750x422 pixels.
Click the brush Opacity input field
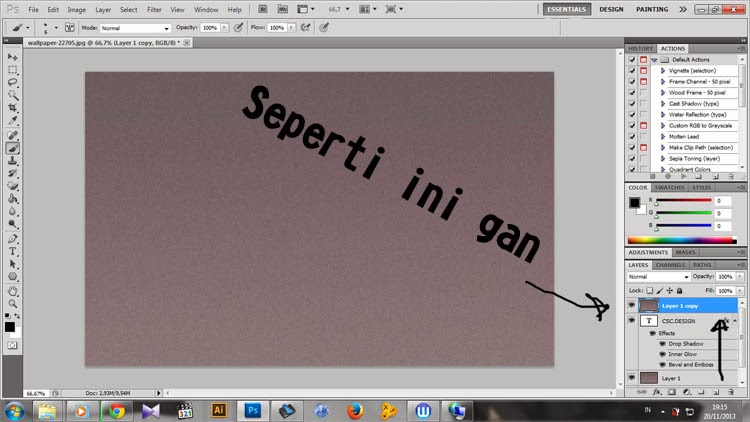pyautogui.click(x=210, y=28)
